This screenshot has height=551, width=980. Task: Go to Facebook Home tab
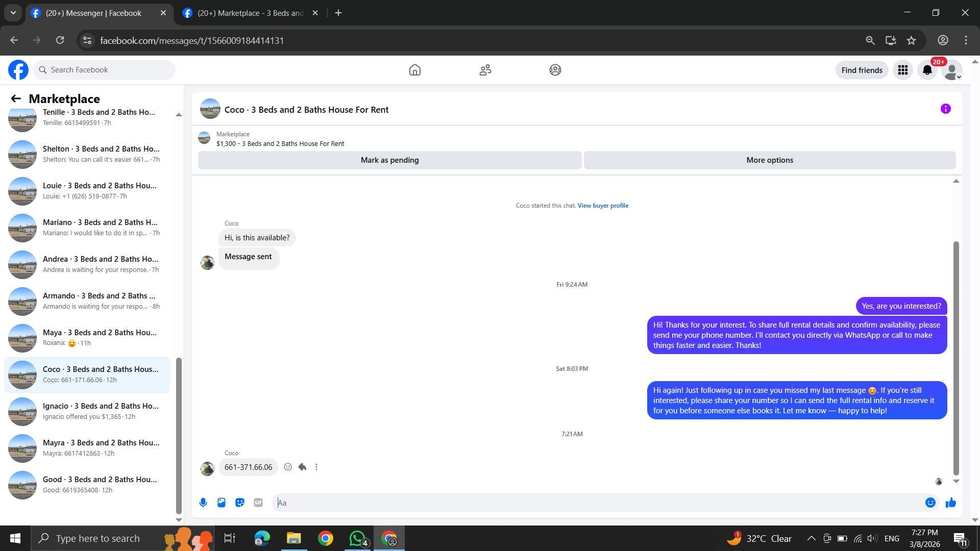pyautogui.click(x=414, y=70)
